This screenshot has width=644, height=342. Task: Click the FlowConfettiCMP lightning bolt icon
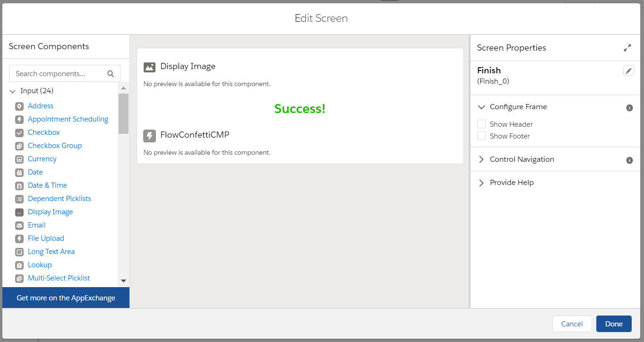point(149,135)
